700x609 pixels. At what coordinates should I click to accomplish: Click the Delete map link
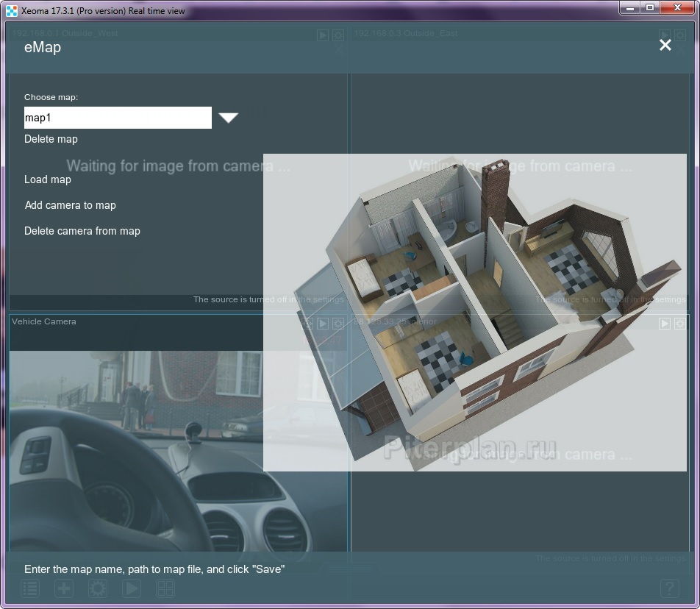(x=51, y=139)
